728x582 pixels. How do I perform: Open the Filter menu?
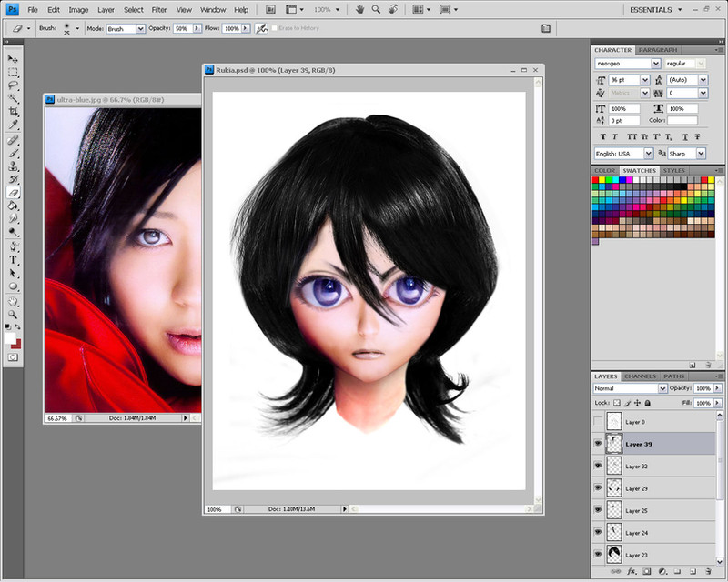click(158, 10)
